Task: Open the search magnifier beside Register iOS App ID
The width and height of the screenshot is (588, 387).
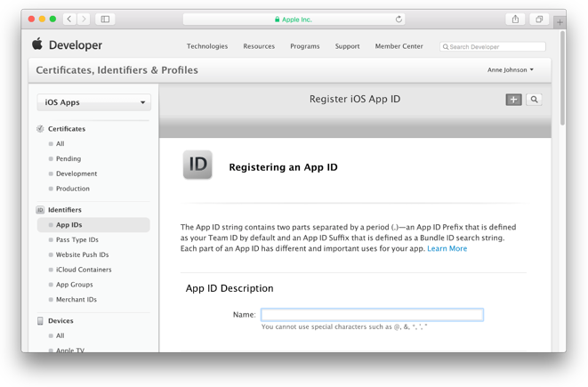Action: 534,100
